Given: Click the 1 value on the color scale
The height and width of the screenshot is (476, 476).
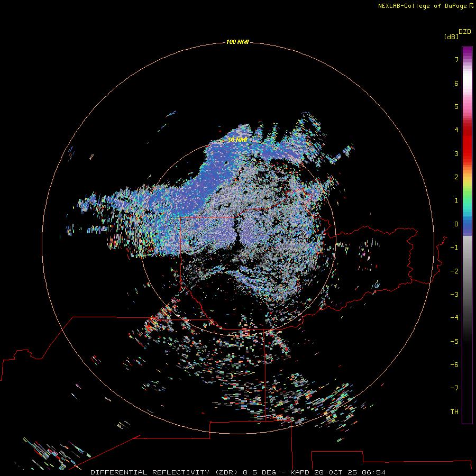Looking at the screenshot, I should click(x=456, y=200).
